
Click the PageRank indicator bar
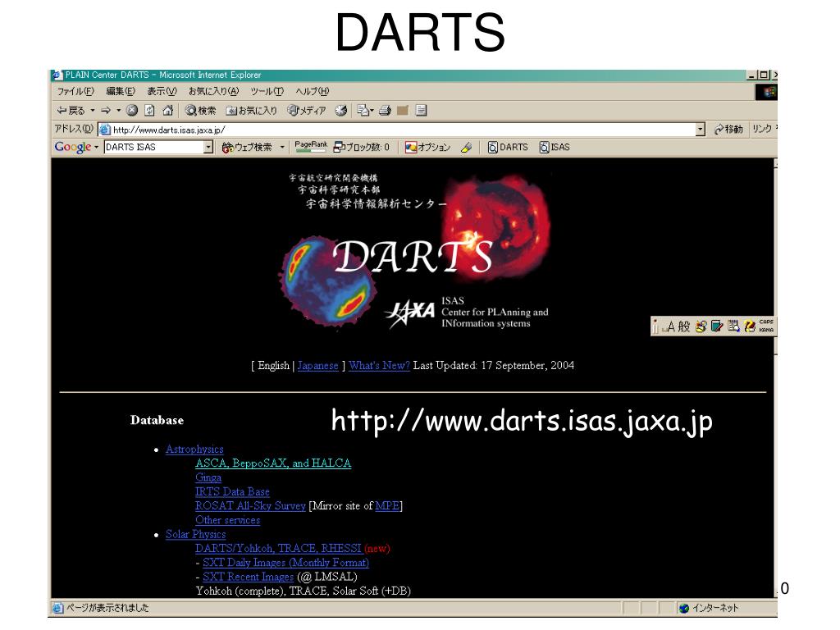310,146
